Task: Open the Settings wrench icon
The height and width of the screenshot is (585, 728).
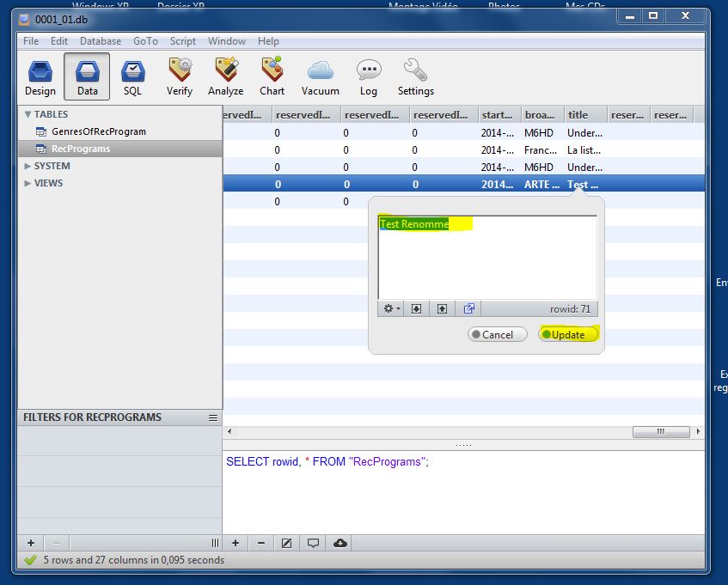Action: pos(415,77)
